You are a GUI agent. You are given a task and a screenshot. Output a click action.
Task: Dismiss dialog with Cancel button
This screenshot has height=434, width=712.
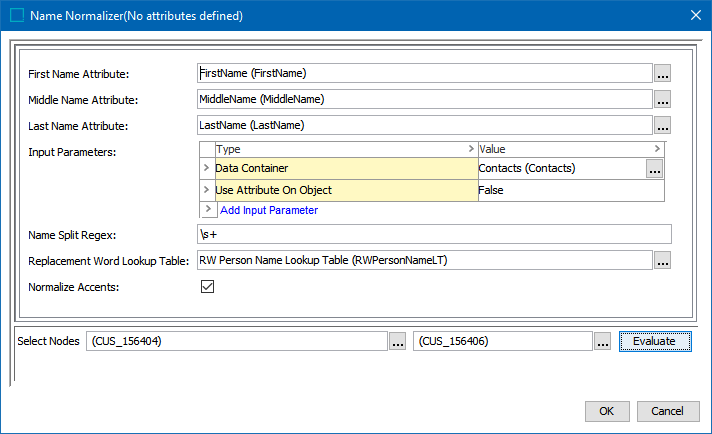tap(667, 411)
